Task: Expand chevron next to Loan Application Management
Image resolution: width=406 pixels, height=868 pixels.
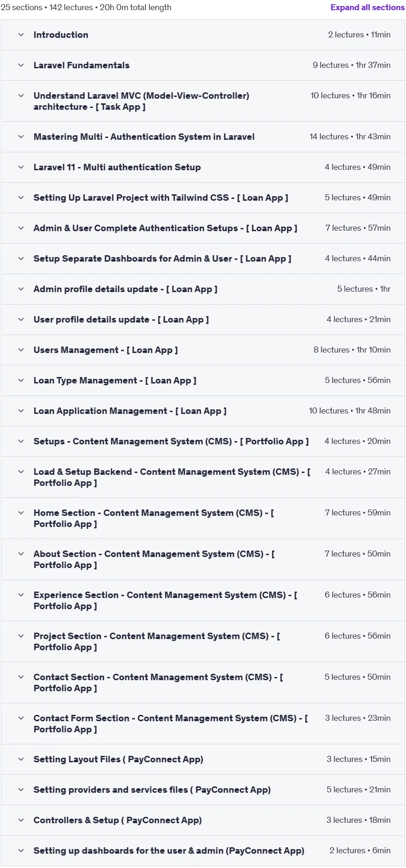Action: [21, 411]
